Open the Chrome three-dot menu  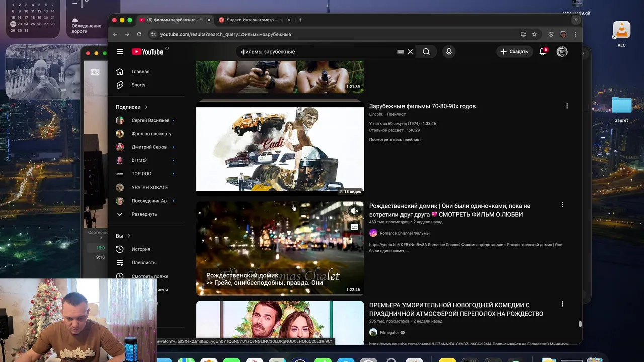coord(575,34)
